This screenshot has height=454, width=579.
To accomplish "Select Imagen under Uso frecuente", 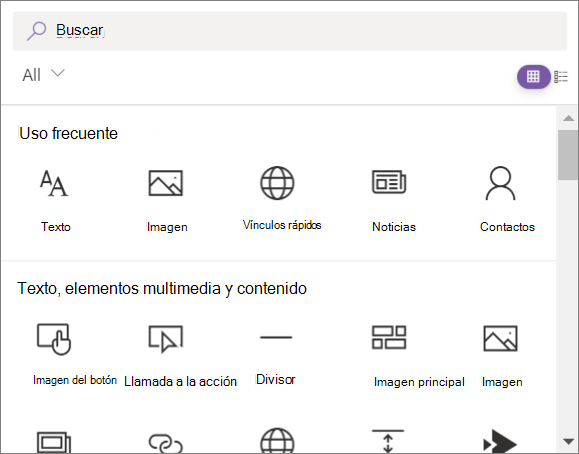I will tap(166, 183).
